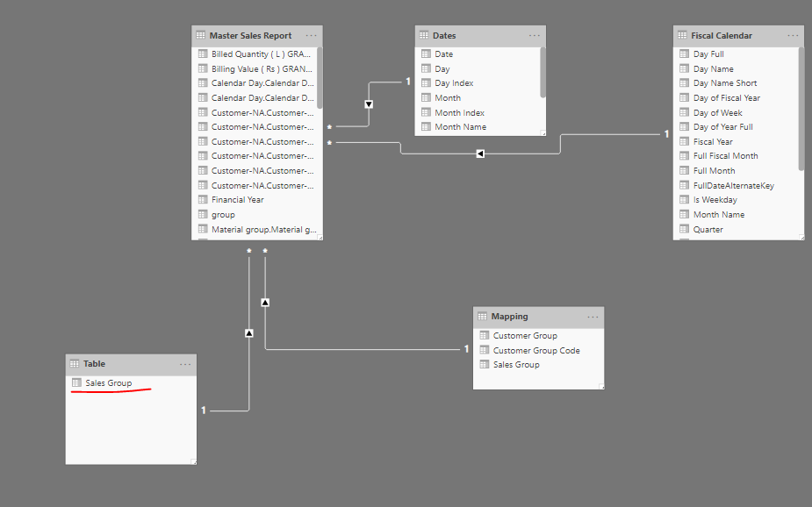
Task: Select the Dates table title
Action: click(x=444, y=36)
